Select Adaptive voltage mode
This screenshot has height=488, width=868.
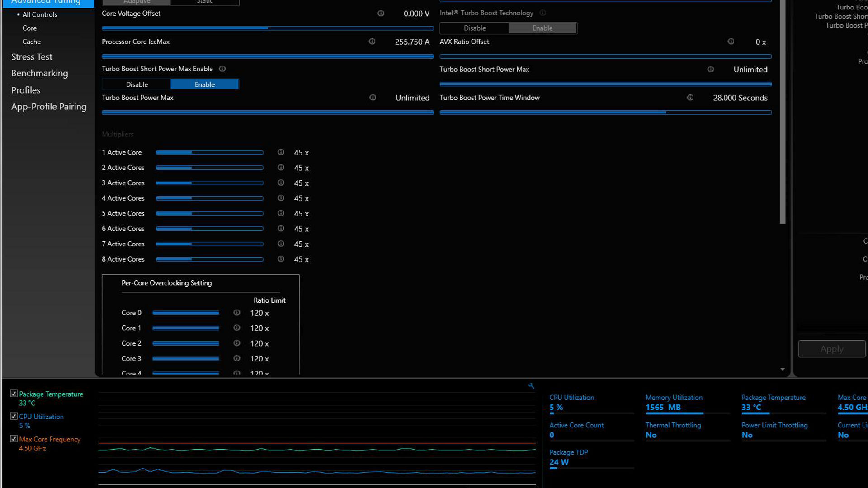137,2
